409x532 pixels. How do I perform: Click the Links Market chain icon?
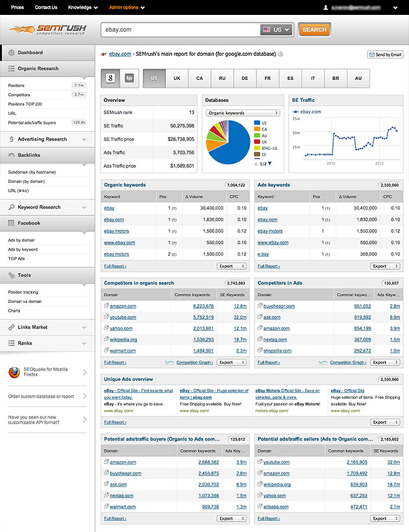click(12, 327)
